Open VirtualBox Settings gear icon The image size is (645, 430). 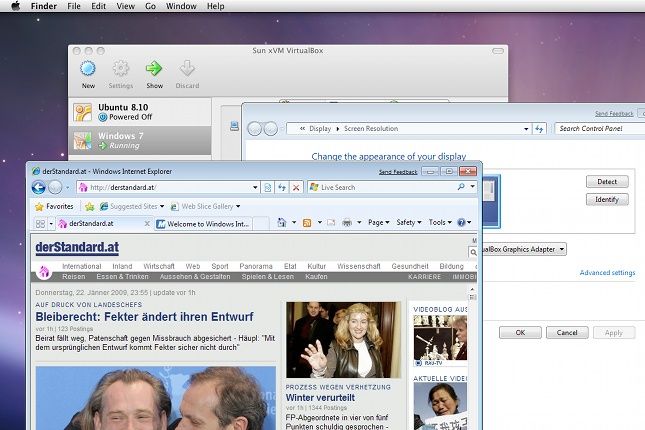(121, 68)
